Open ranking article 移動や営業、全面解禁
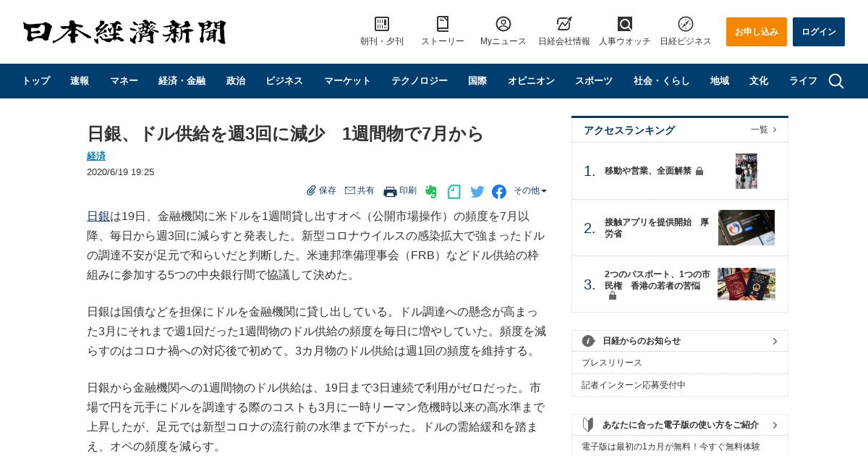This screenshot has height=456, width=868. 648,171
